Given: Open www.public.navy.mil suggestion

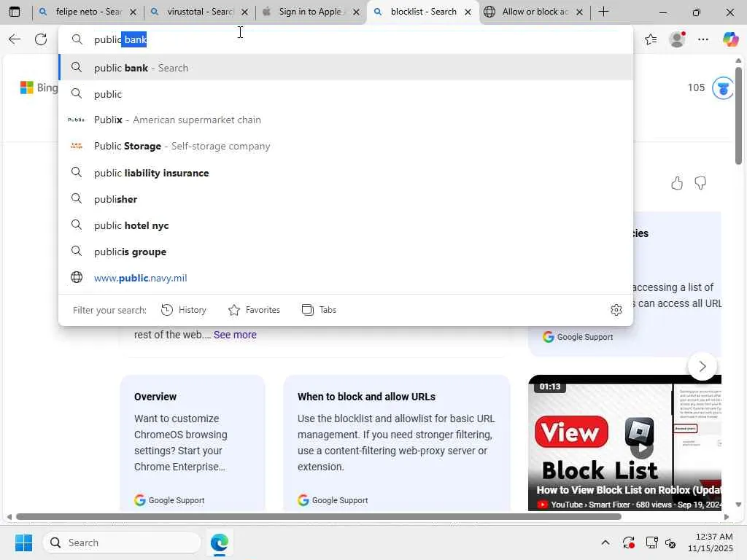Looking at the screenshot, I should 346,278.
